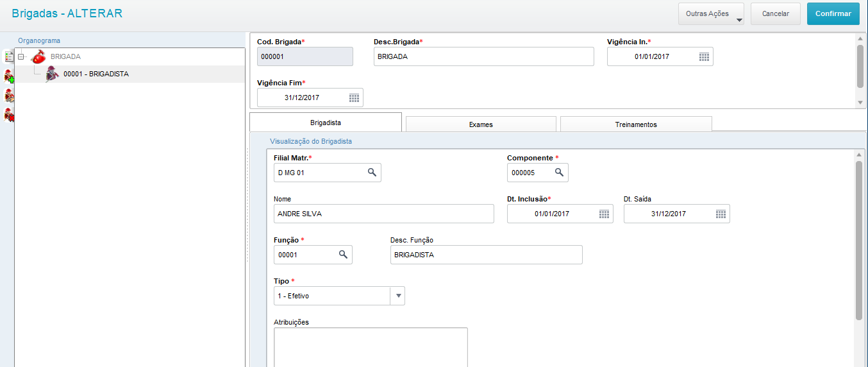This screenshot has height=367, width=868.
Task: Switch to the Treinamentos tab
Action: [636, 124]
